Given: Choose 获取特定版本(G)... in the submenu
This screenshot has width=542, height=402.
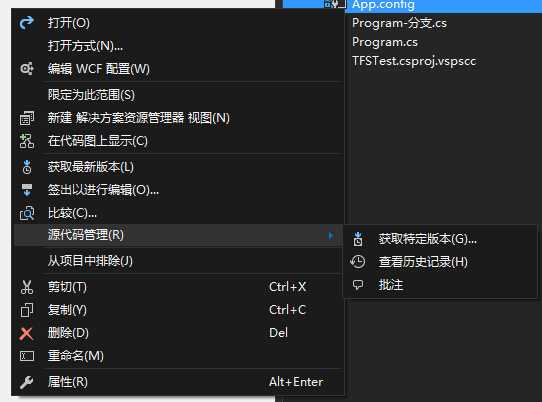Looking at the screenshot, I should 440,239.
